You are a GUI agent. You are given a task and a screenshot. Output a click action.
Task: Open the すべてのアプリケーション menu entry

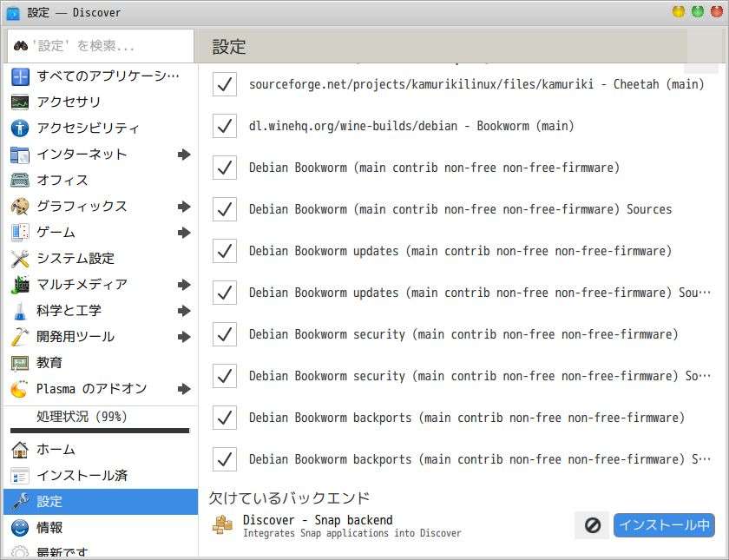click(101, 76)
